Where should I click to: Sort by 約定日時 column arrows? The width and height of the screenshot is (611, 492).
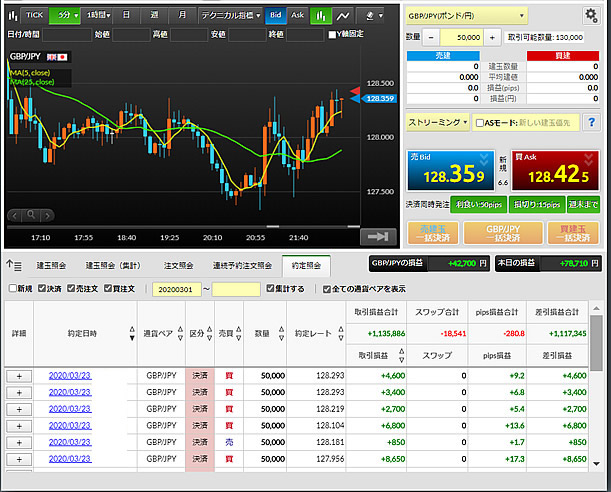[132, 333]
